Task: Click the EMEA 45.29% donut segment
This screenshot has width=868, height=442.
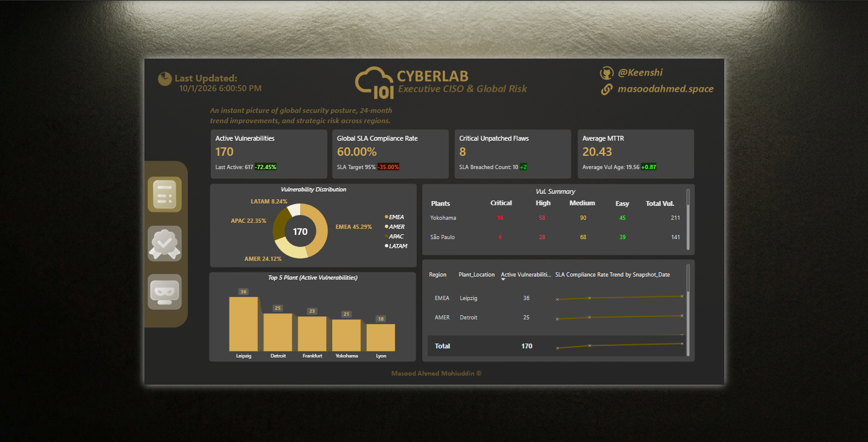Action: (320, 229)
